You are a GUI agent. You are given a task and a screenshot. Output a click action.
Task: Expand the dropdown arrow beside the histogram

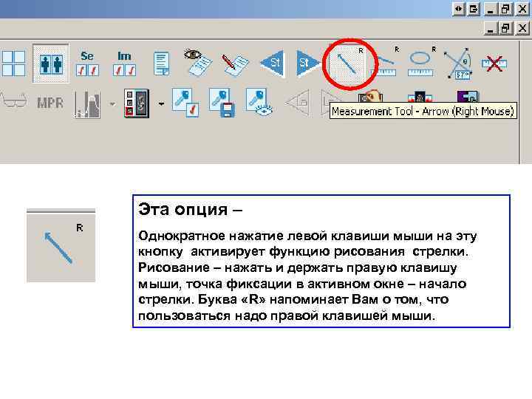(112, 104)
